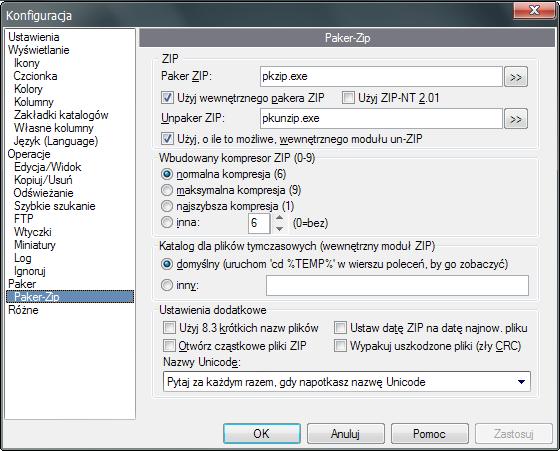
Task: Open the Różne settings page
Action: (23, 310)
